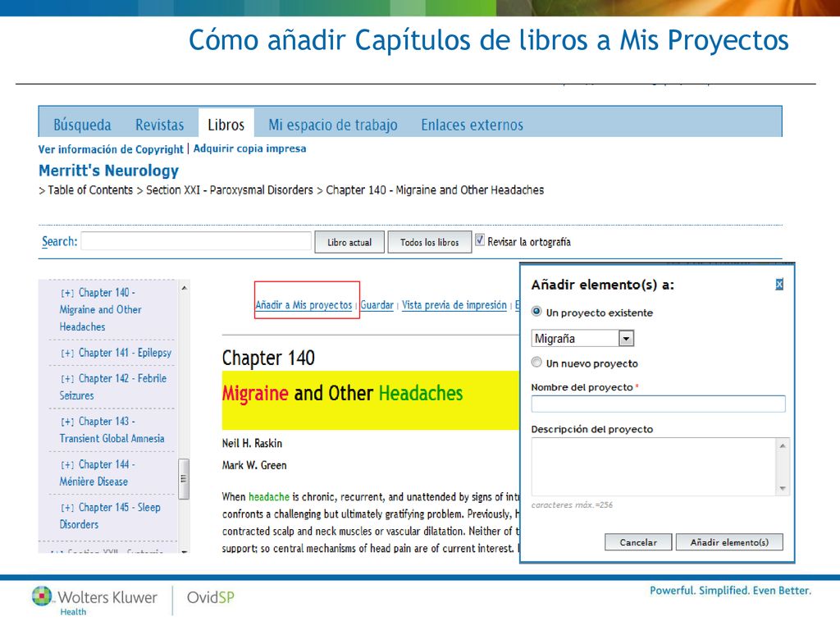Click Adquirir copia impresa link
840x630 pixels.
coord(249,148)
